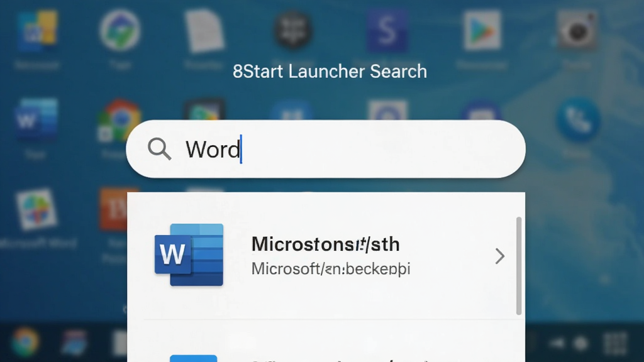Open the Chrome icon in second desktop row
The image size is (644, 362).
point(119,120)
